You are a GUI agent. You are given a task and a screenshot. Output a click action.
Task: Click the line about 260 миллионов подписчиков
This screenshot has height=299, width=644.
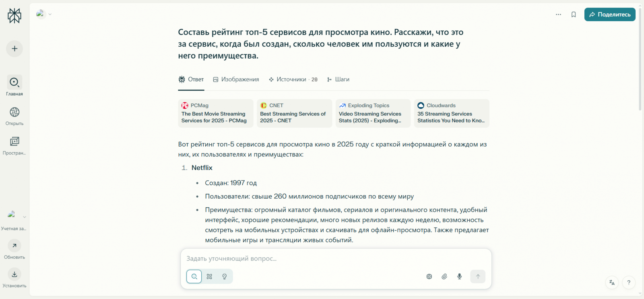[309, 197]
